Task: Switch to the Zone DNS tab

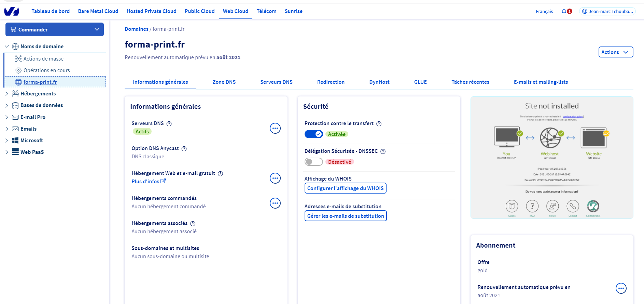Action: (224, 82)
